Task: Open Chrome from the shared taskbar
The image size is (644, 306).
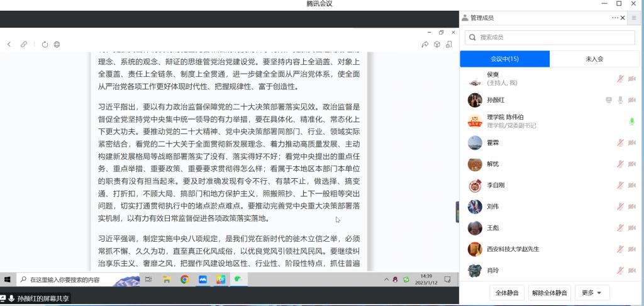Action: [185, 279]
